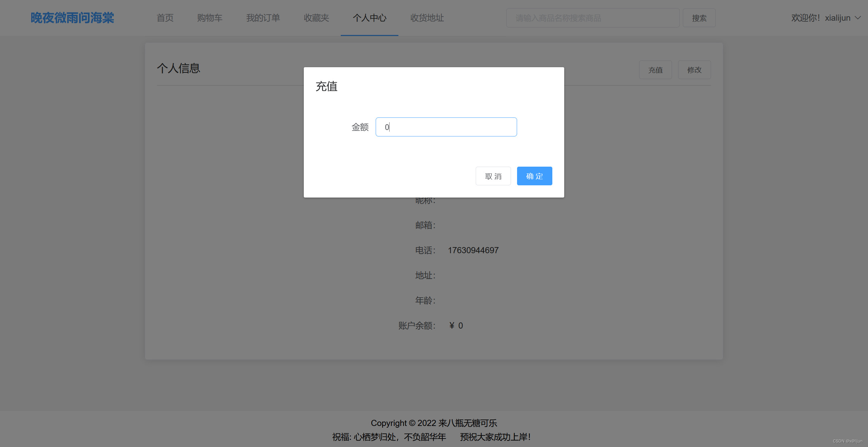Viewport: 868px width, 447px height.
Task: Switch to the 收藏夹 favorites tab
Action: pyautogui.click(x=316, y=18)
